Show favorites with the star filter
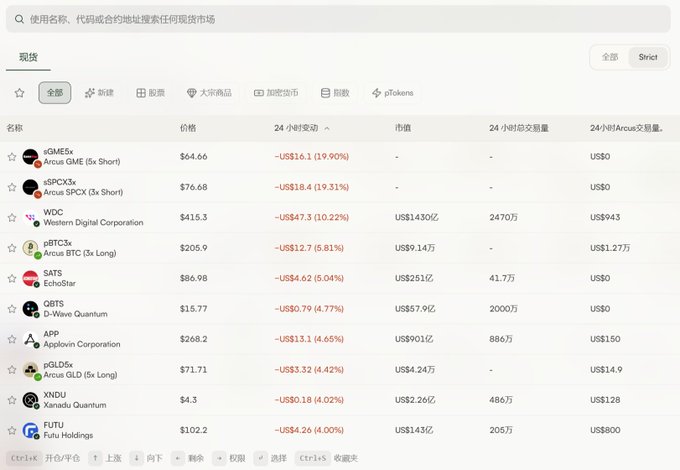Screen dimensions: 680x470 point(19,93)
